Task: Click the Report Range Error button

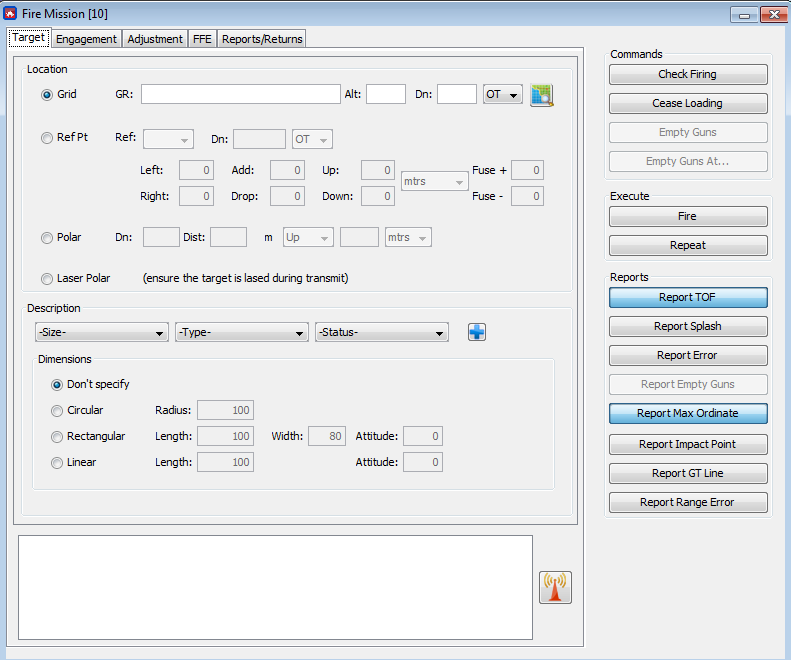Action: tap(688, 503)
